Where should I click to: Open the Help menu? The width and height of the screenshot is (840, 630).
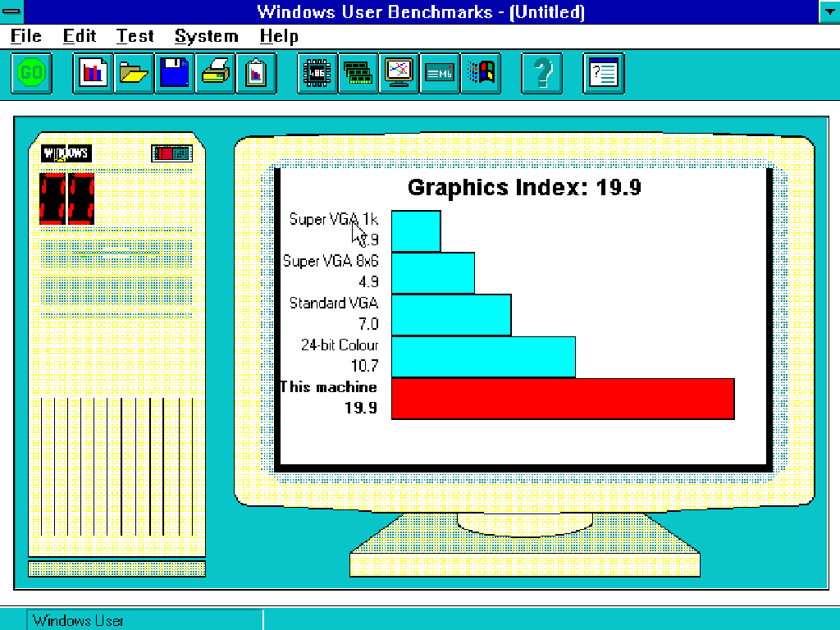tap(279, 36)
